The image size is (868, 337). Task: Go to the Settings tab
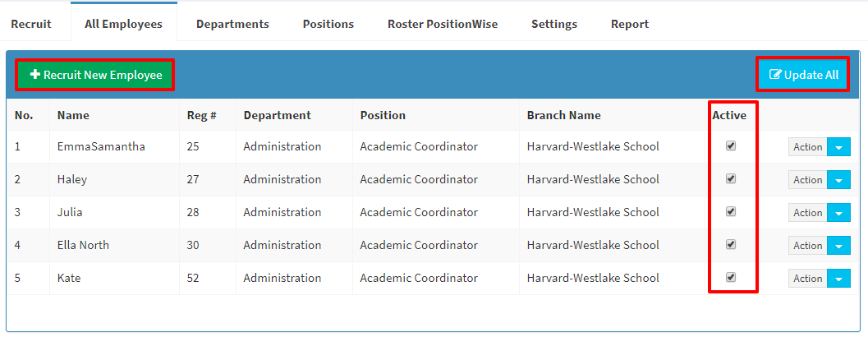554,25
